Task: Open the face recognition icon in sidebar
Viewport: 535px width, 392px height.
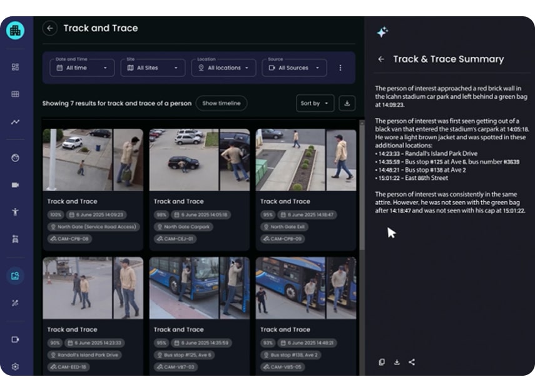Action: point(15,158)
